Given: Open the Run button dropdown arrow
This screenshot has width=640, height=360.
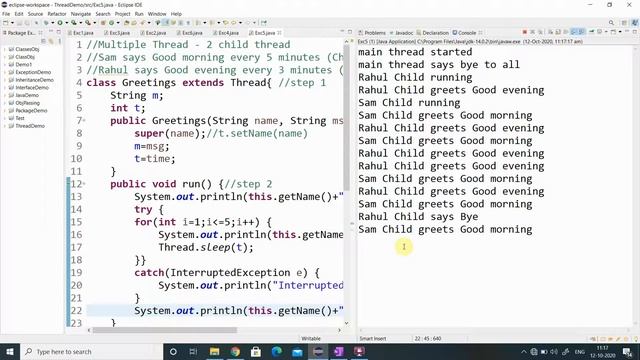Looking at the screenshot, I should coord(67,23).
